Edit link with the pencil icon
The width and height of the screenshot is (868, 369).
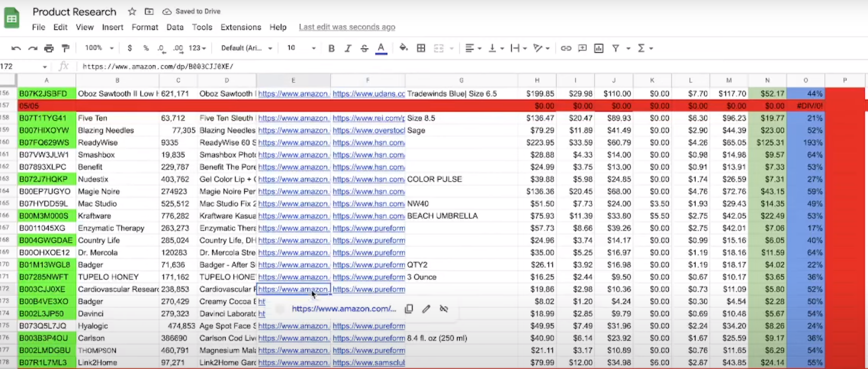(x=426, y=309)
